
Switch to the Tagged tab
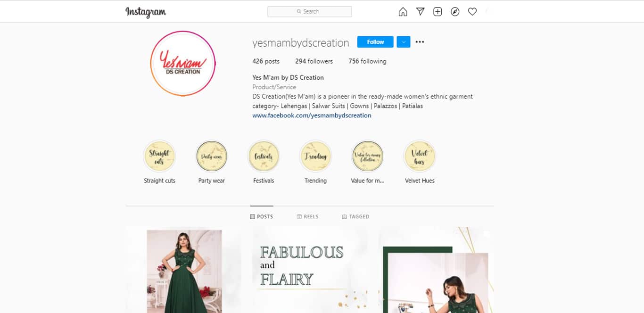355,217
